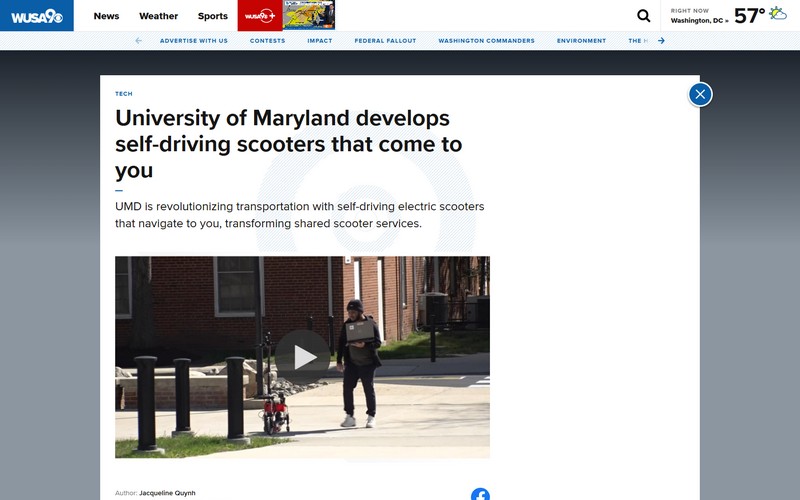Open the News menu
The width and height of the screenshot is (800, 500).
point(106,16)
